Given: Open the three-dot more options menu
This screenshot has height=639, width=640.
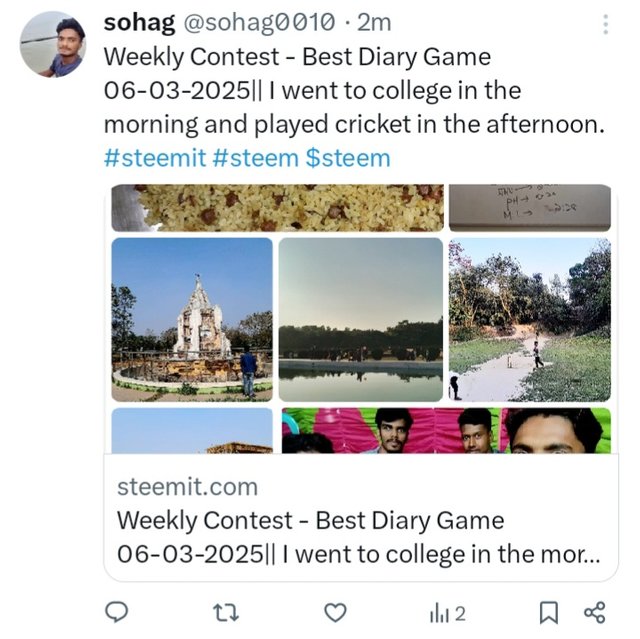Looking at the screenshot, I should (603, 26).
